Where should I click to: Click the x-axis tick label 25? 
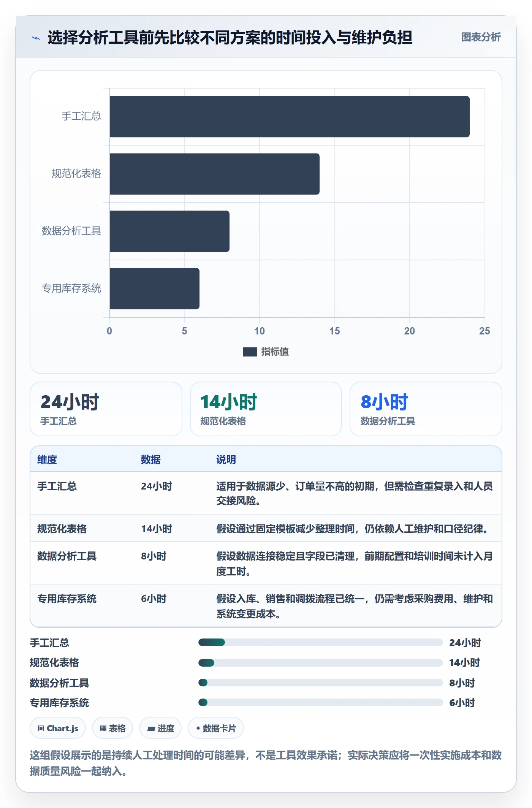pos(484,331)
